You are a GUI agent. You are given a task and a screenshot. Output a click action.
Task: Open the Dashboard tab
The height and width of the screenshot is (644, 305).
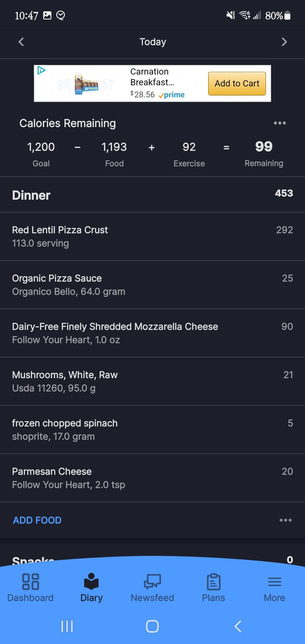30,588
